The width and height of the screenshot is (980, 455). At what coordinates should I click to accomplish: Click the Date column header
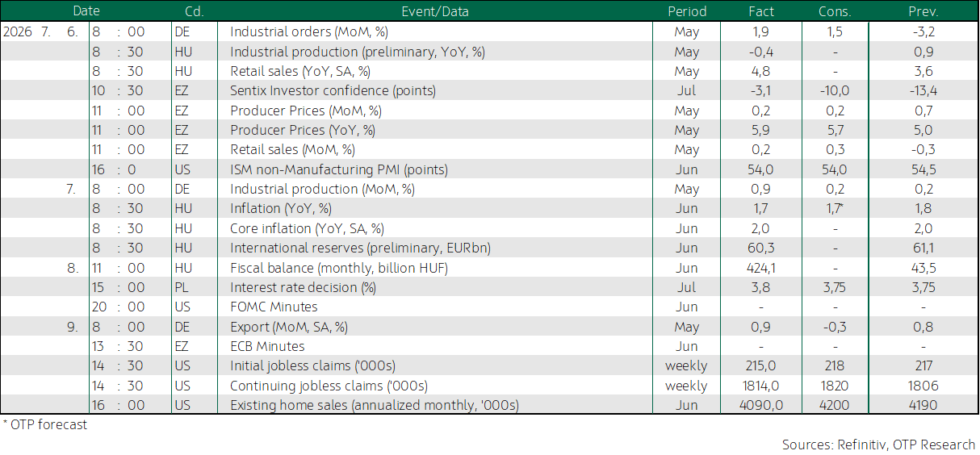tap(86, 11)
